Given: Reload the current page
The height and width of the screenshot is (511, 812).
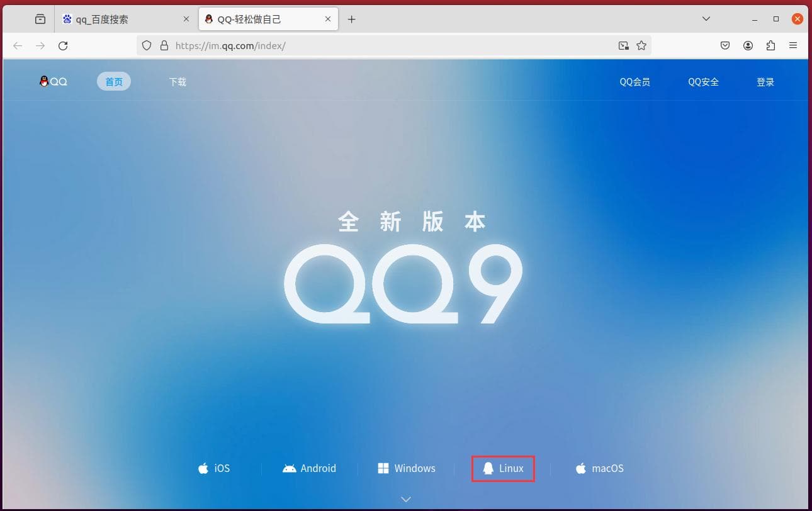Looking at the screenshot, I should tap(63, 45).
